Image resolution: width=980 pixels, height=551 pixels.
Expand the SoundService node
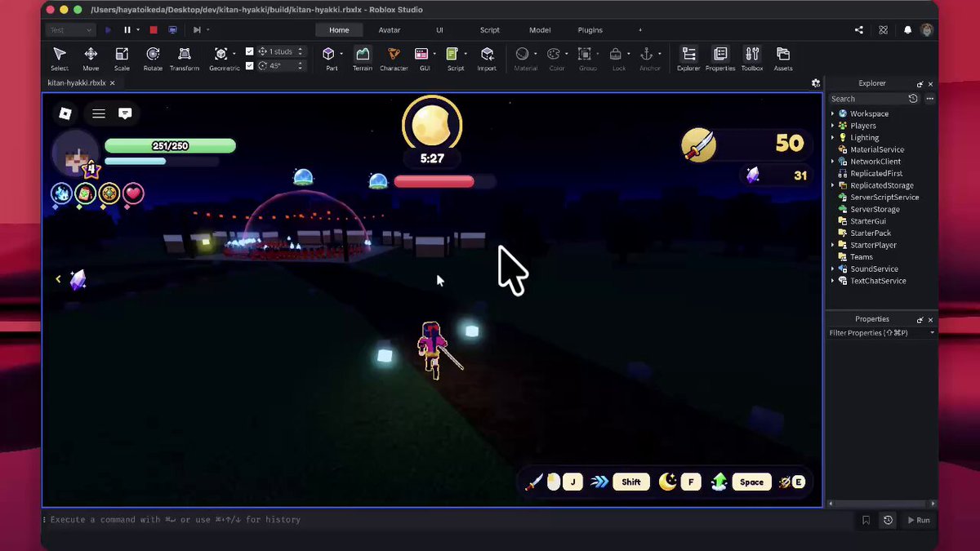(833, 269)
